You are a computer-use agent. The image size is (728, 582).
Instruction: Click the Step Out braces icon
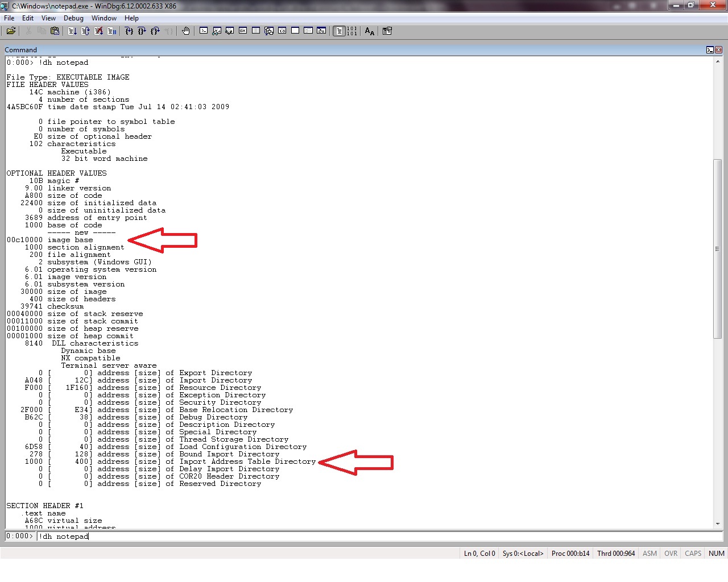[x=155, y=31]
